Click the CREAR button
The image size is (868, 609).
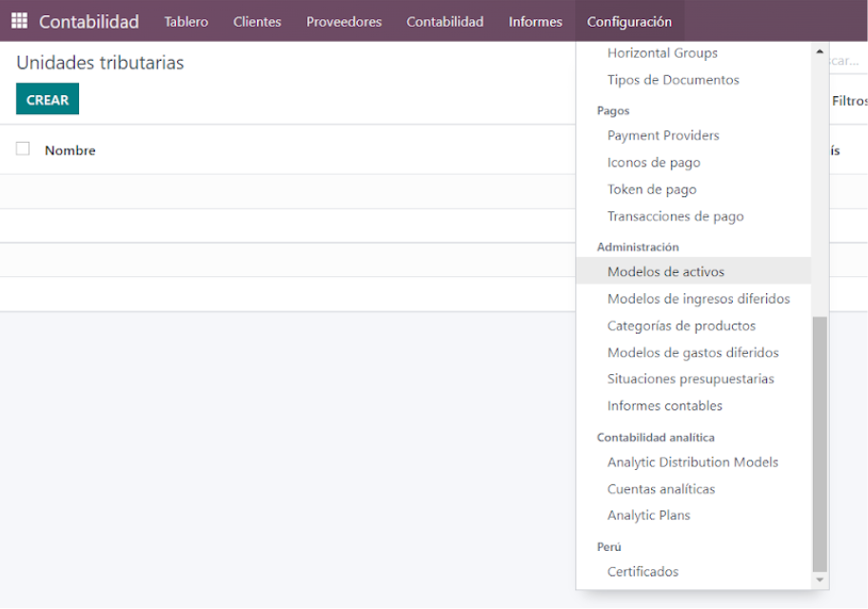point(48,99)
